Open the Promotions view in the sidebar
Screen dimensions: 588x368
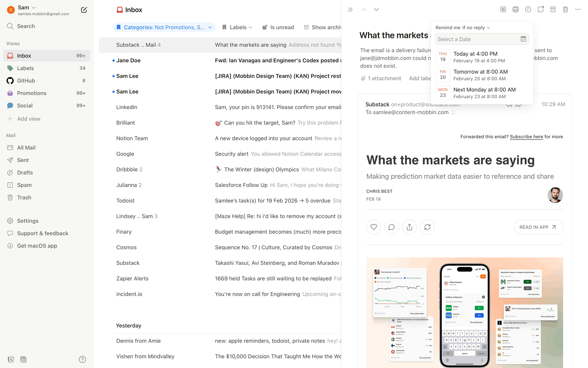point(47,93)
